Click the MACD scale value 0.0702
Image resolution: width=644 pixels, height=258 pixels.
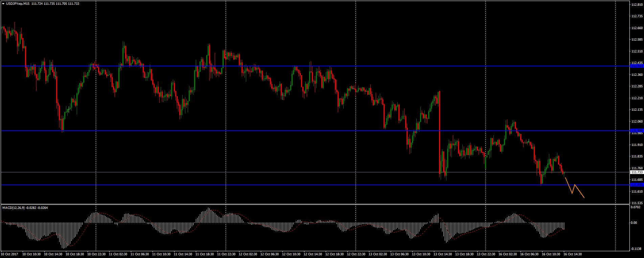point(636,207)
